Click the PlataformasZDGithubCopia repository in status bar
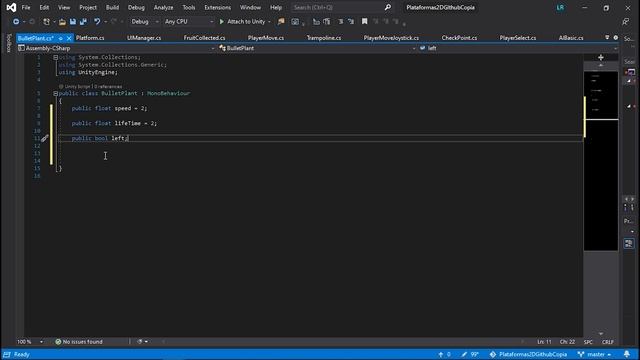The image size is (640, 360). [x=528, y=354]
